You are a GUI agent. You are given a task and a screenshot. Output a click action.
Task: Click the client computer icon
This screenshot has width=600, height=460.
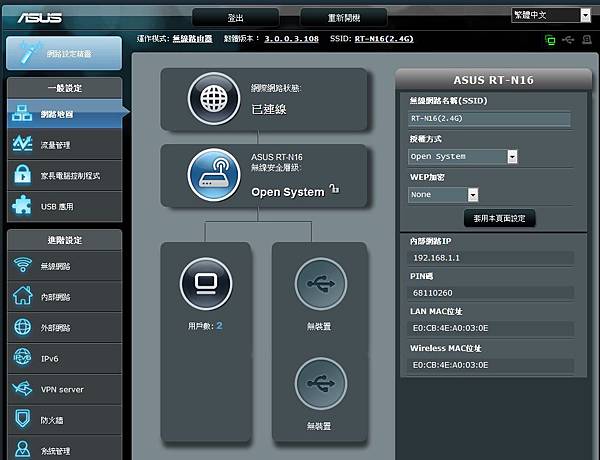tap(206, 284)
